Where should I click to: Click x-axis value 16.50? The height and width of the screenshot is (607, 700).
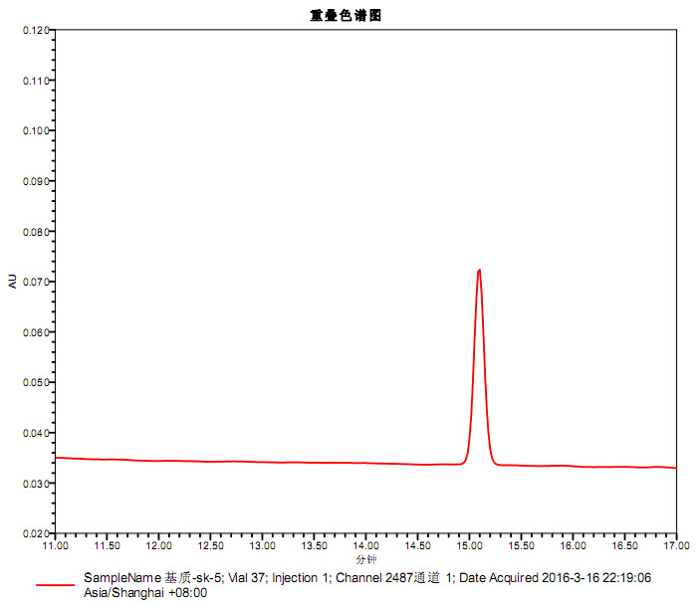click(x=625, y=546)
